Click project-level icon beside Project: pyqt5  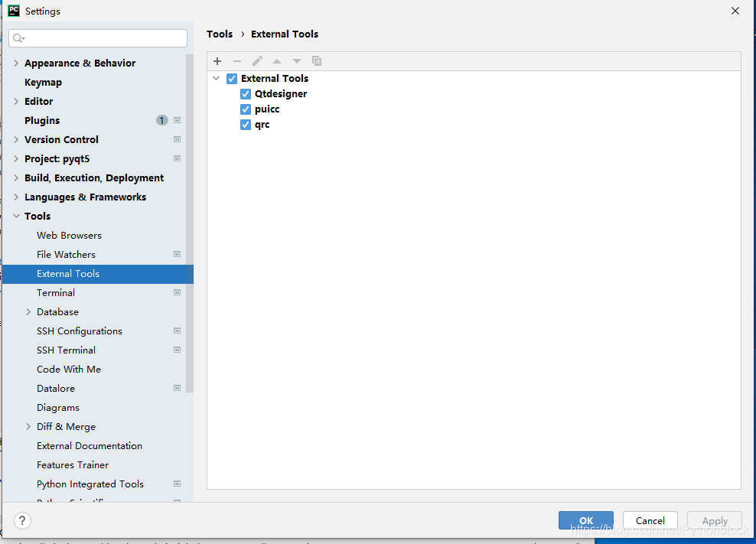click(x=177, y=158)
